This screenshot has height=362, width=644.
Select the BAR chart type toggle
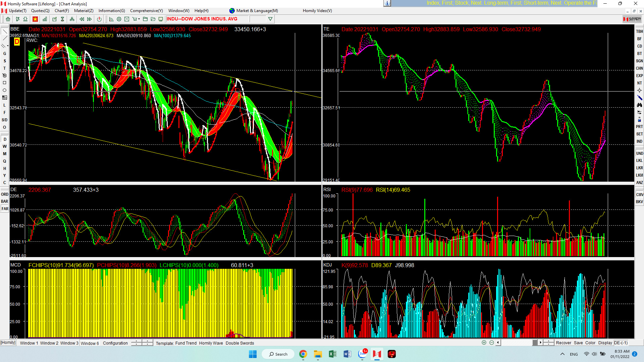click(4, 201)
